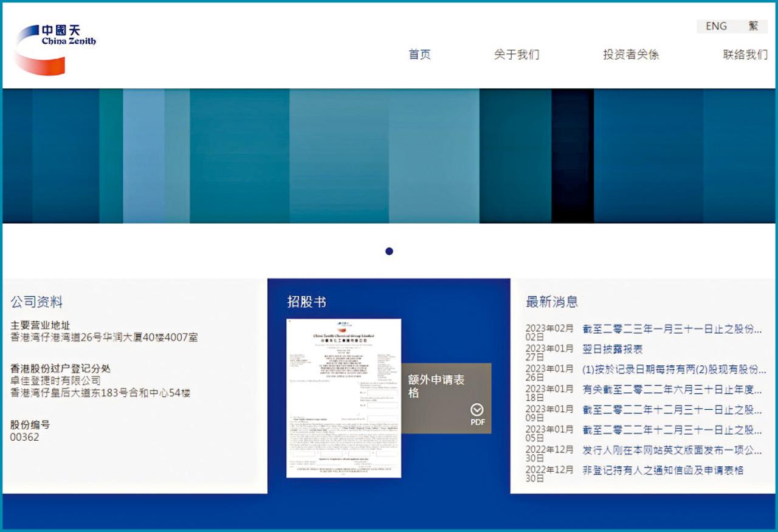Screen dimensions: 778x532
Task: Click the 额外申请表格 PDF tile
Action: tap(446, 398)
